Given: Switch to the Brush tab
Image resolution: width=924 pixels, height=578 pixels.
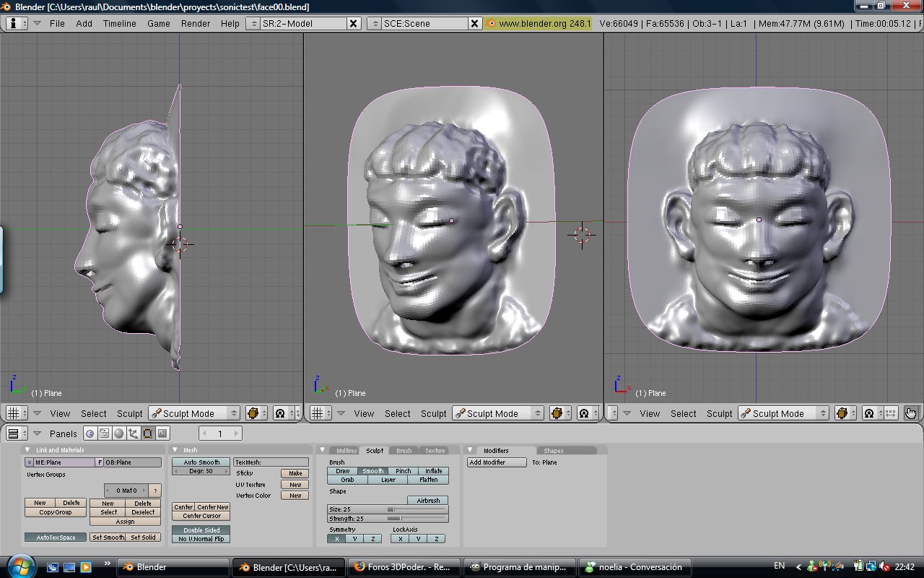Looking at the screenshot, I should [x=404, y=451].
